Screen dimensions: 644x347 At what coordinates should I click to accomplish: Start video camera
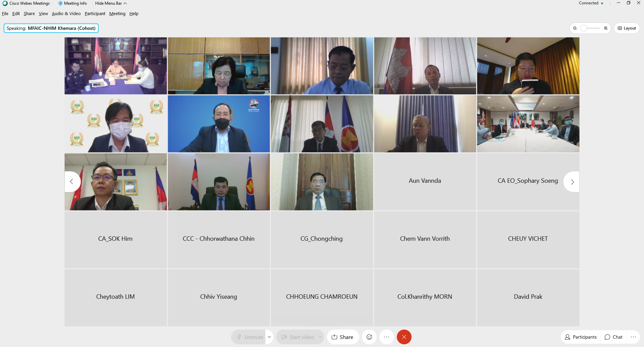point(297,337)
